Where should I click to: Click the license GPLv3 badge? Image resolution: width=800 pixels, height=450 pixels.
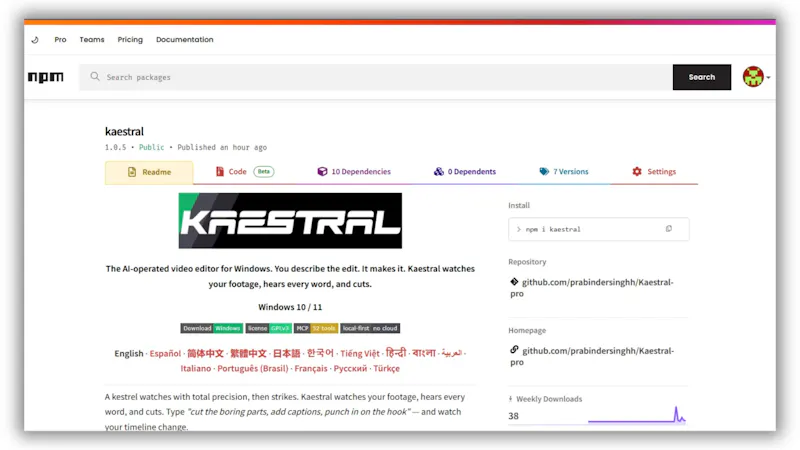pyautogui.click(x=268, y=328)
